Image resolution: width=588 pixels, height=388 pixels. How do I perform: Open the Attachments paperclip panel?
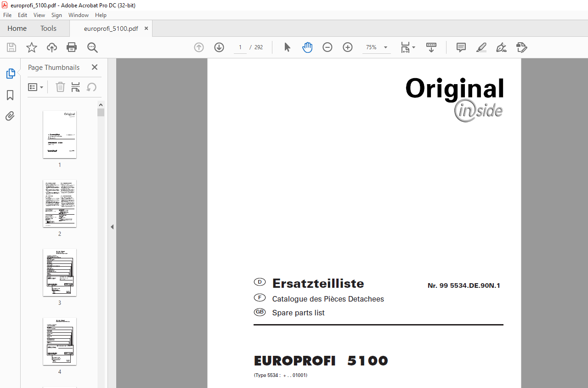pyautogui.click(x=10, y=116)
